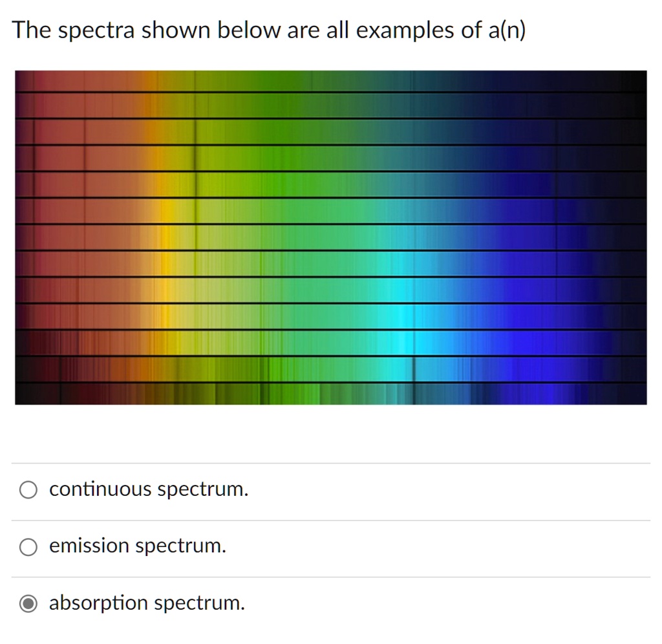Click the question text at the top
The image size is (662, 644).
(x=270, y=29)
